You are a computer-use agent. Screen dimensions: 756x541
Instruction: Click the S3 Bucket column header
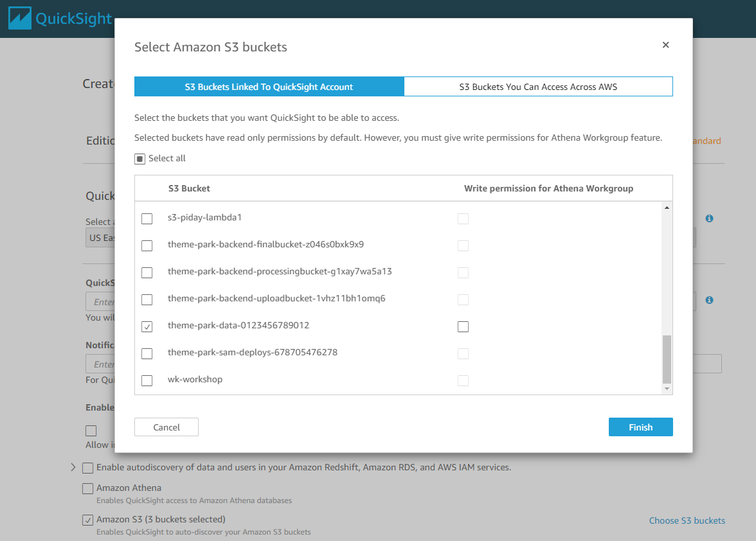tap(189, 188)
